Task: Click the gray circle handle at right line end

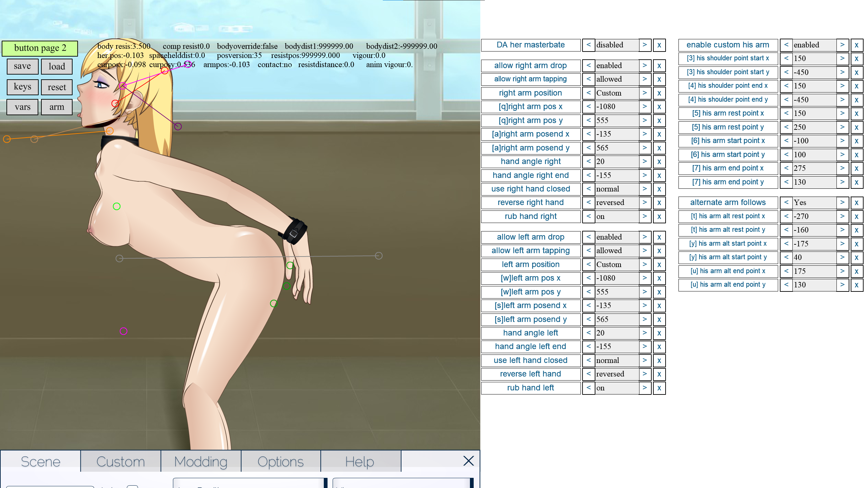Action: click(379, 256)
